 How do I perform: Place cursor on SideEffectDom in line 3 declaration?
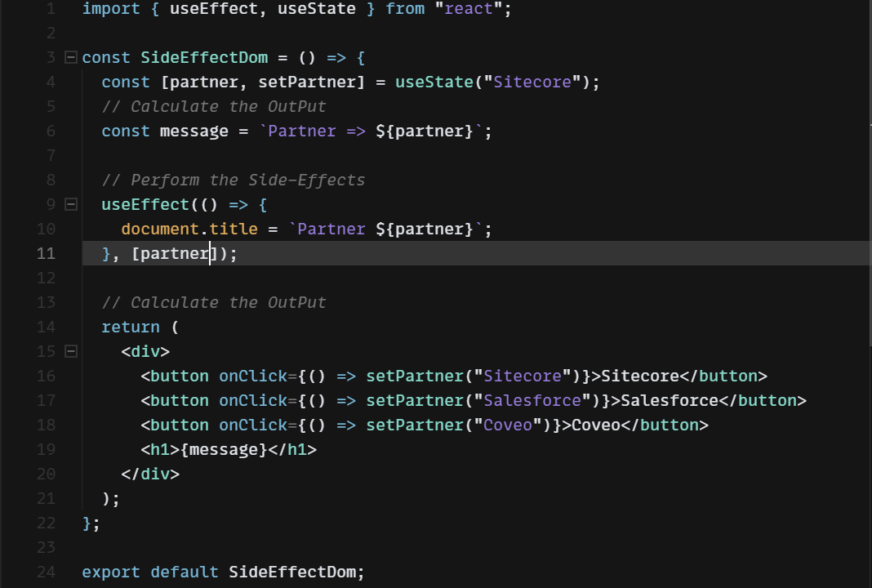point(204,57)
